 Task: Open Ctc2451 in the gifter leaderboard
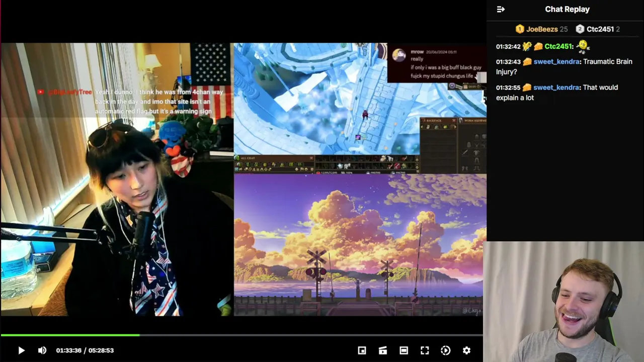click(x=600, y=29)
